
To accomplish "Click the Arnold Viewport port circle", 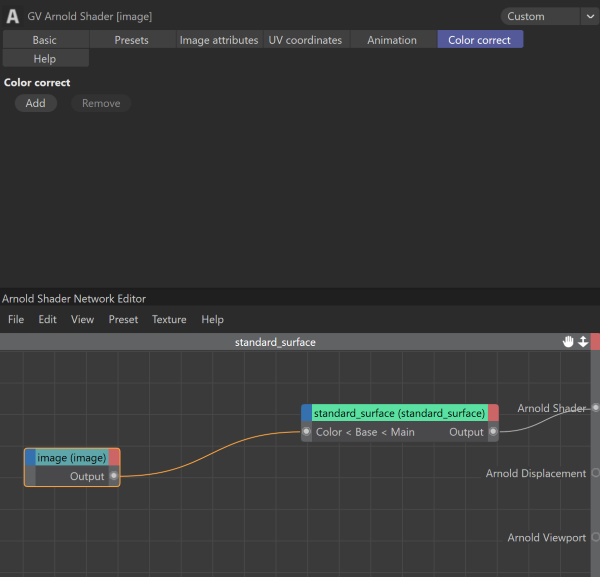I will pyautogui.click(x=595, y=537).
